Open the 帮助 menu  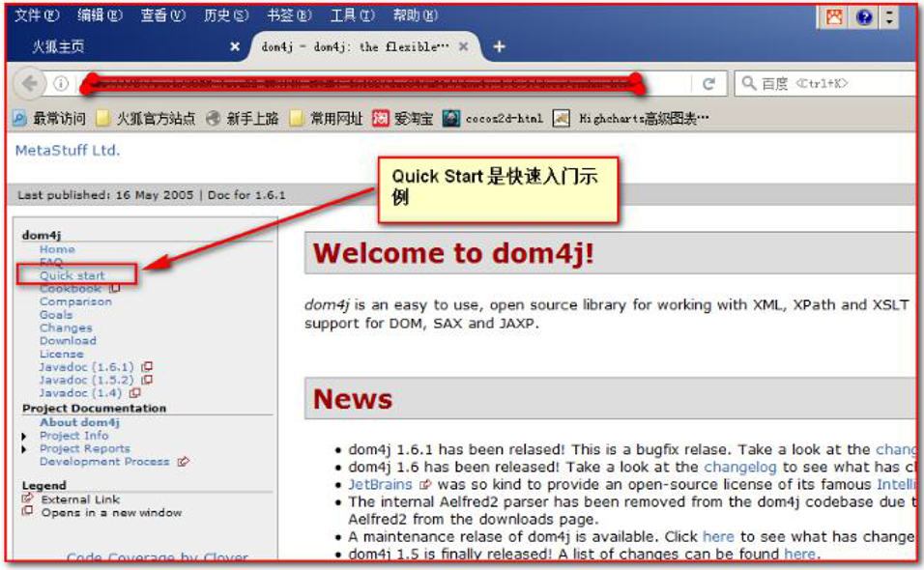415,15
